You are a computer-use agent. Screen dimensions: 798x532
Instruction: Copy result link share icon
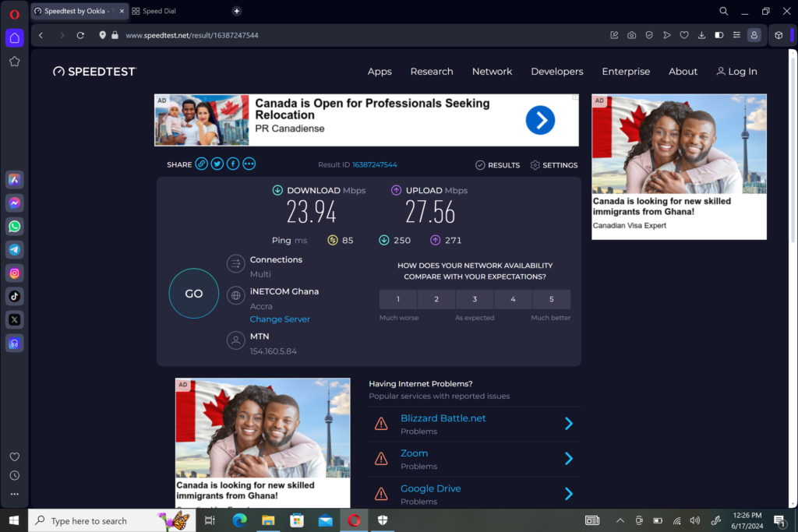click(x=202, y=164)
